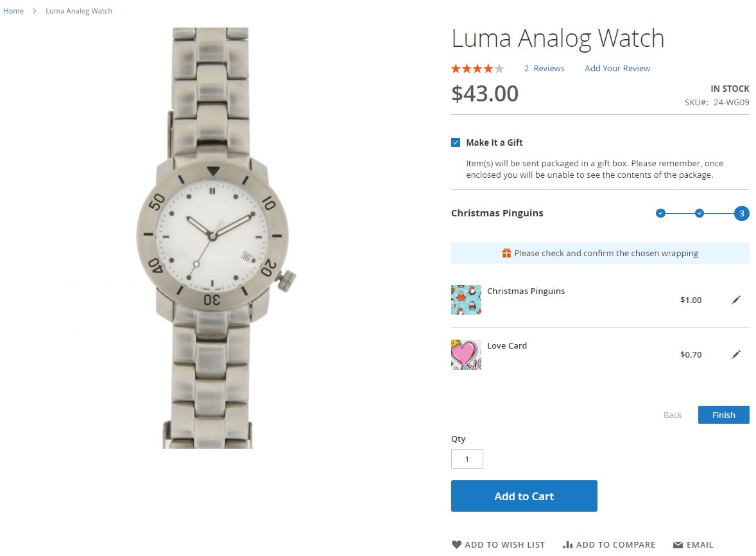
Task: Open the Love Card thumbnail image
Action: [x=466, y=354]
